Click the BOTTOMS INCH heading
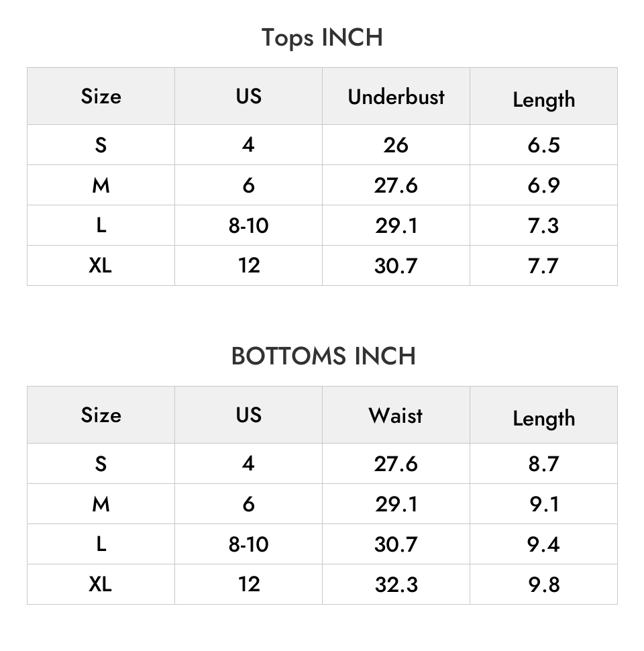 click(x=323, y=356)
